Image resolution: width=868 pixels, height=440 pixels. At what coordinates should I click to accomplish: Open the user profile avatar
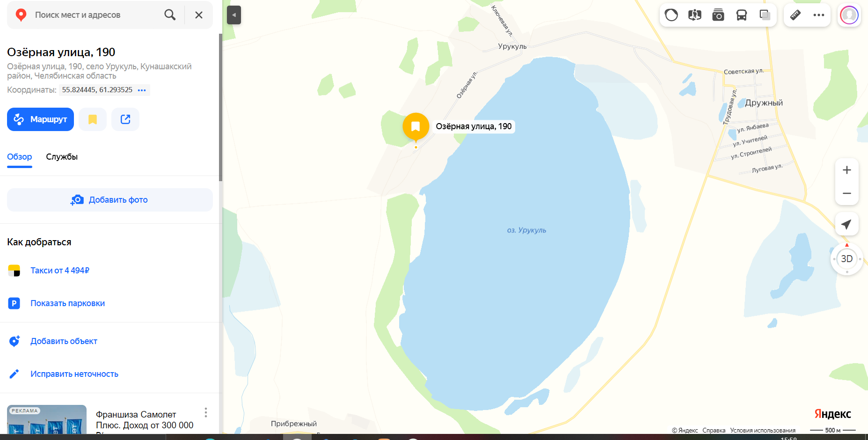849,15
